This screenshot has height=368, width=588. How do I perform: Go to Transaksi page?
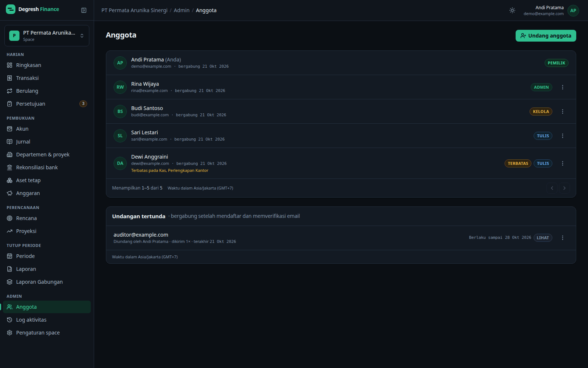pyautogui.click(x=47, y=78)
